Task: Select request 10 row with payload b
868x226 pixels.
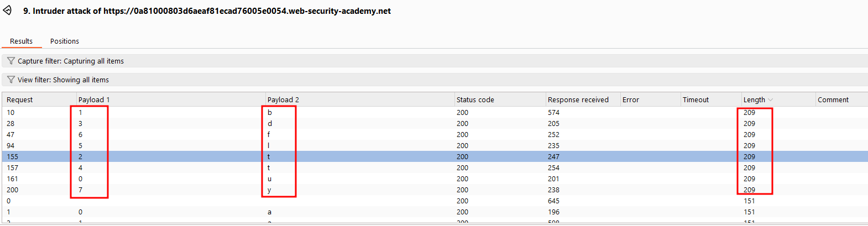Action: pyautogui.click(x=435, y=112)
